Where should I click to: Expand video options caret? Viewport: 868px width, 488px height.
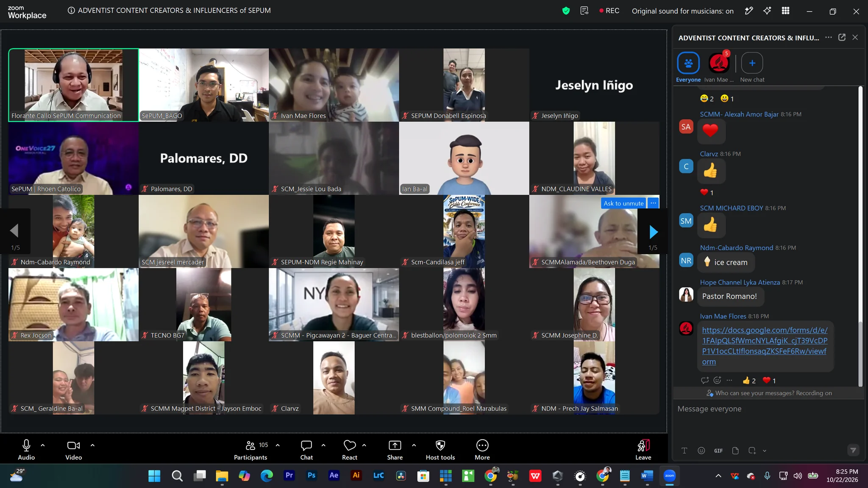(x=92, y=445)
